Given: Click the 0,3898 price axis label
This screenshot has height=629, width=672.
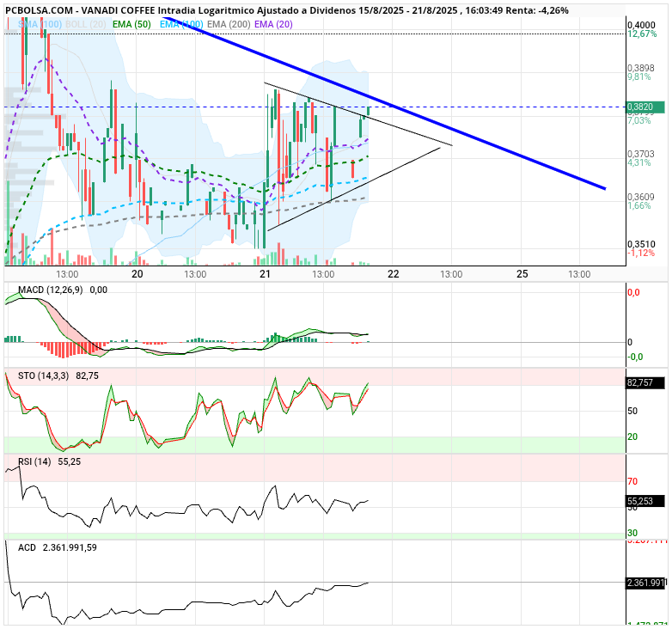Looking at the screenshot, I should point(641,68).
